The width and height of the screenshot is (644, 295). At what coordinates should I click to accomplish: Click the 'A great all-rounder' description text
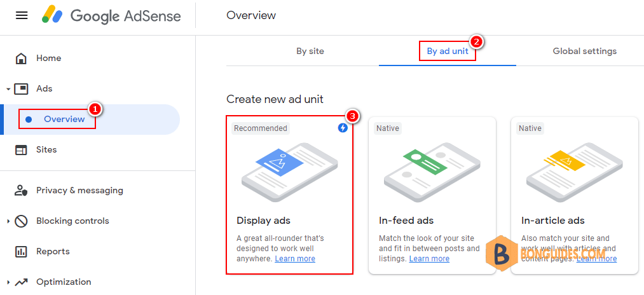[280, 248]
